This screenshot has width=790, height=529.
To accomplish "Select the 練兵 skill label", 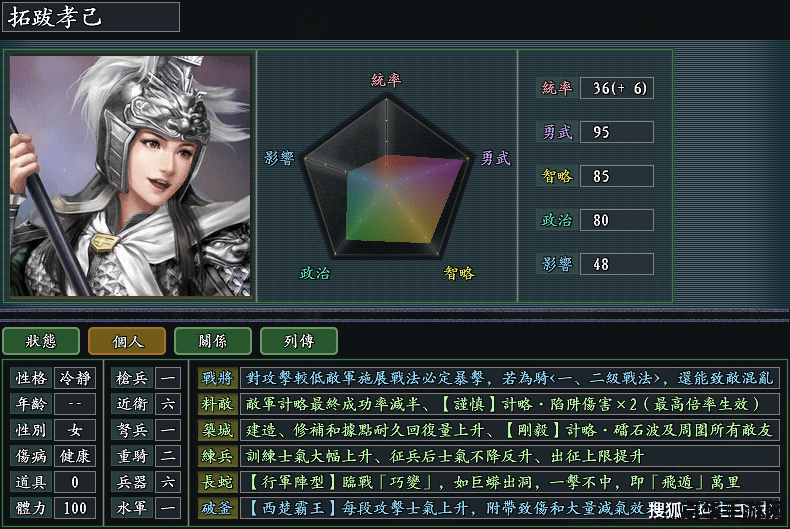I will click(218, 456).
